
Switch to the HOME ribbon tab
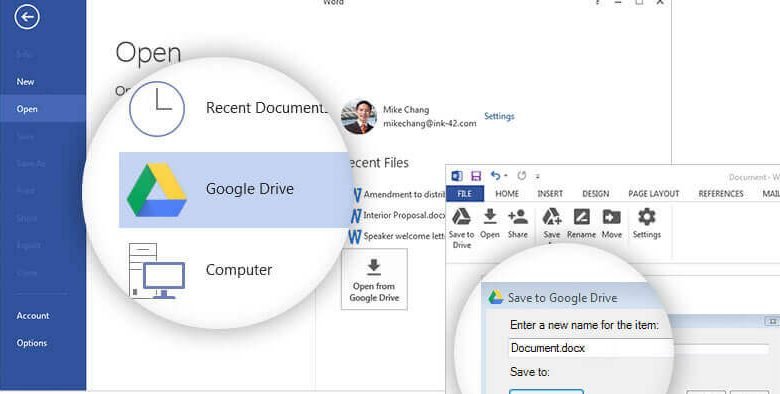click(507, 194)
